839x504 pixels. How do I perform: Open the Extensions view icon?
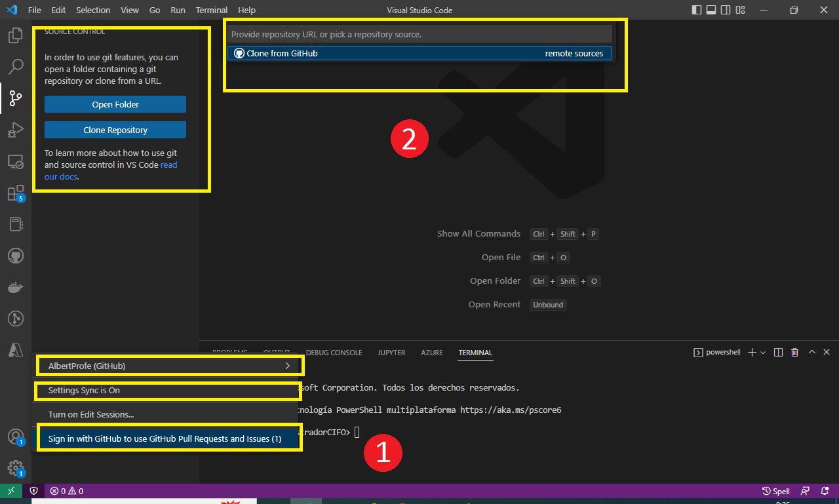[16, 193]
